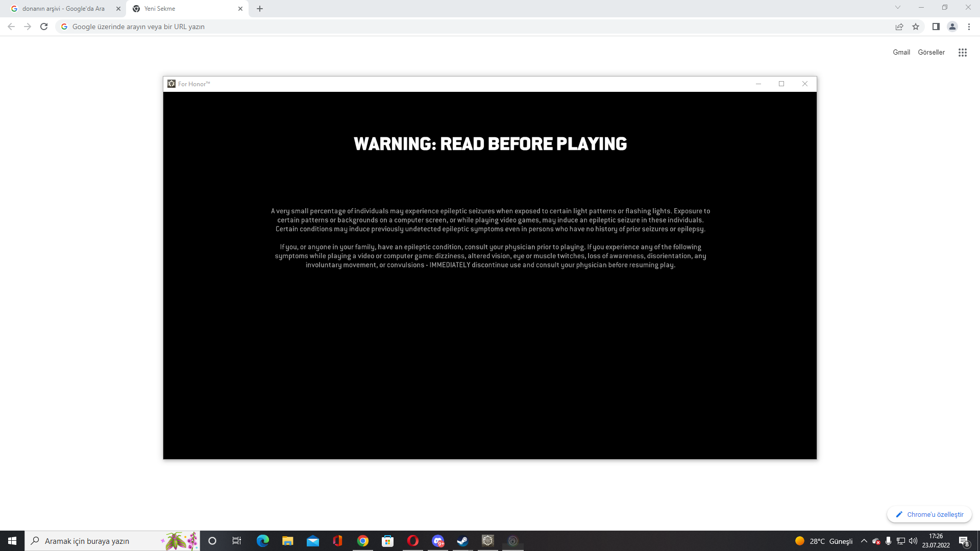The height and width of the screenshot is (551, 980).
Task: Open the Google apps grid icon
Action: [963, 53]
